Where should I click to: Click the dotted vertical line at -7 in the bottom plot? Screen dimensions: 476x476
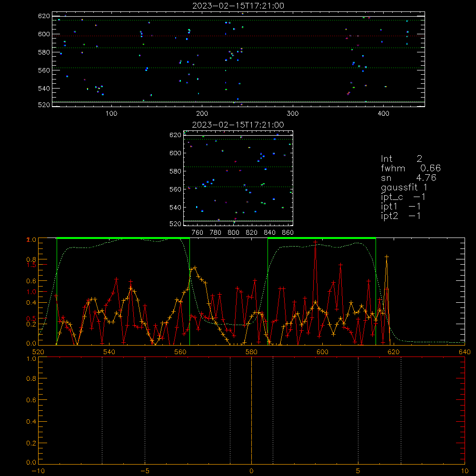tap(102, 411)
